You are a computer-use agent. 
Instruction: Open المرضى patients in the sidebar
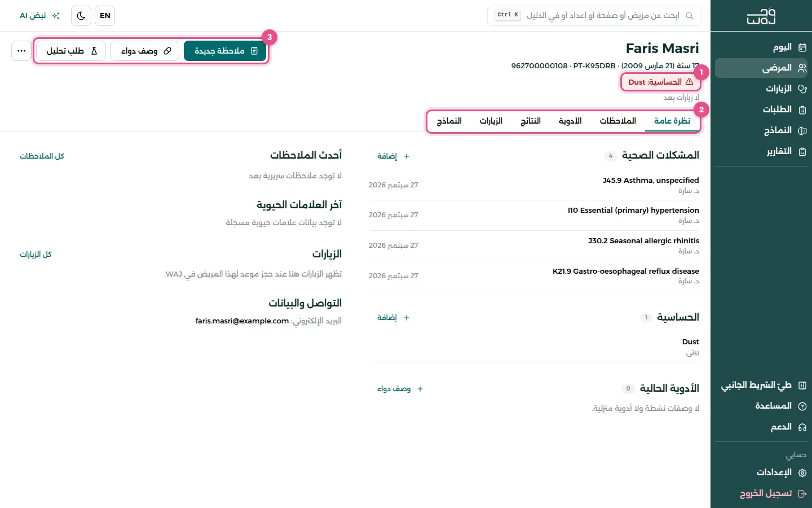click(761, 68)
